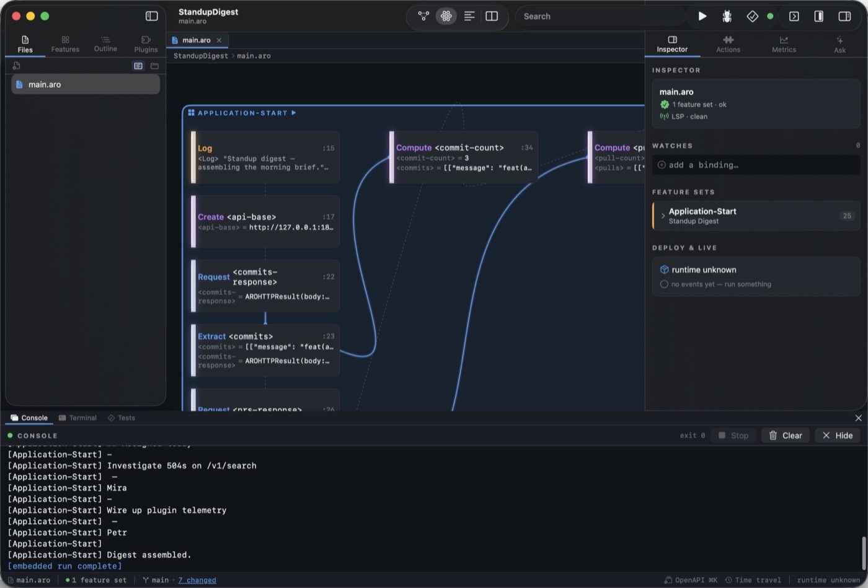Toggle the bottom console panel icon
This screenshot has width=868, height=588.
point(794,16)
